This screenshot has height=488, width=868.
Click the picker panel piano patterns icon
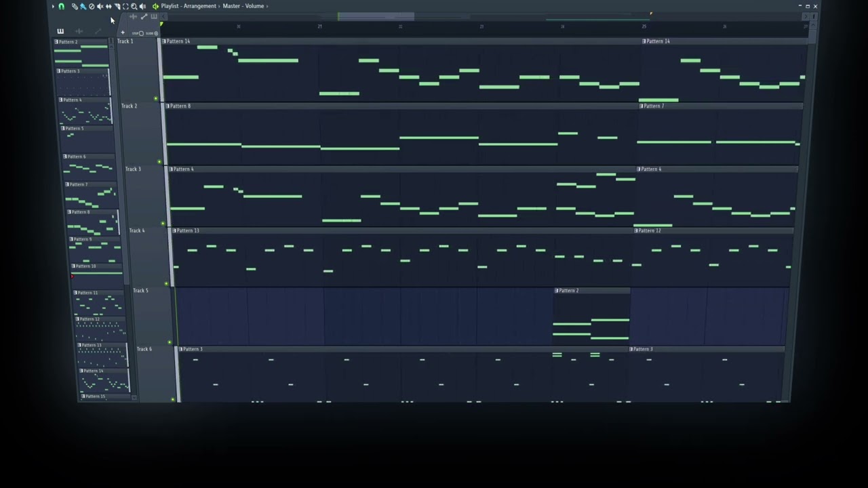(60, 31)
